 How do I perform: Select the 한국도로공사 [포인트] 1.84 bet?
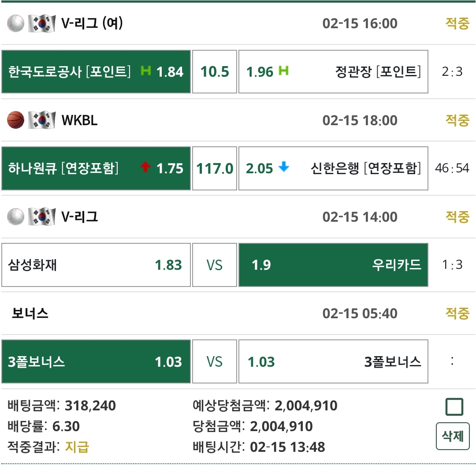96,71
